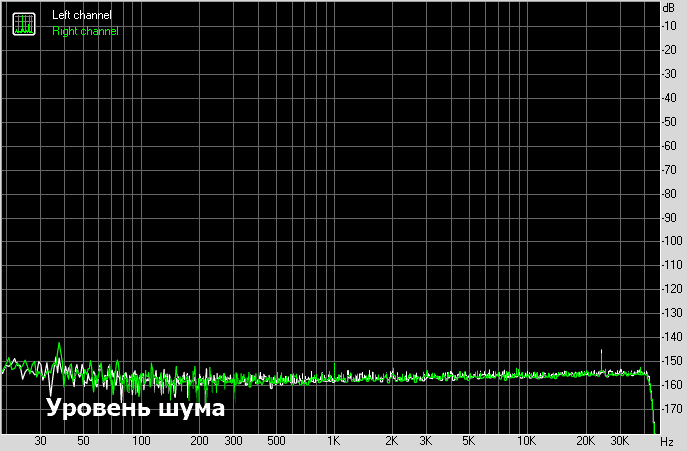Click the '-30' dB axis value
The image size is (687, 451).
[x=669, y=74]
